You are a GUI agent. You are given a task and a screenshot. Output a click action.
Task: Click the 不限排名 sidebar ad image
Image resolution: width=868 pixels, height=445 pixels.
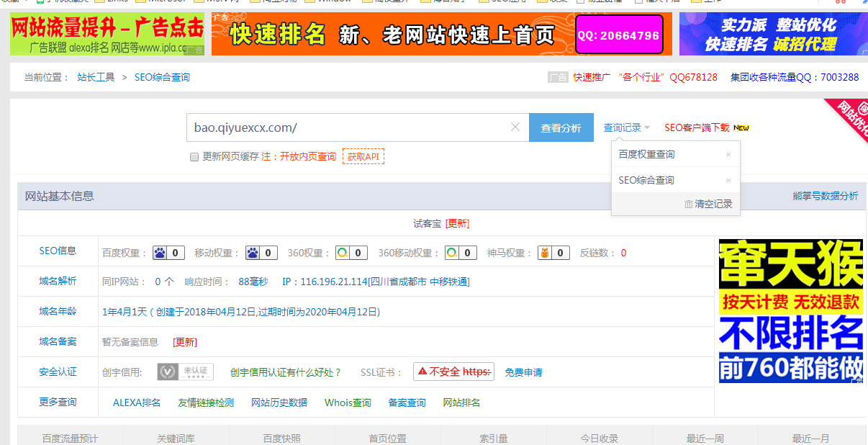pyautogui.click(x=791, y=311)
